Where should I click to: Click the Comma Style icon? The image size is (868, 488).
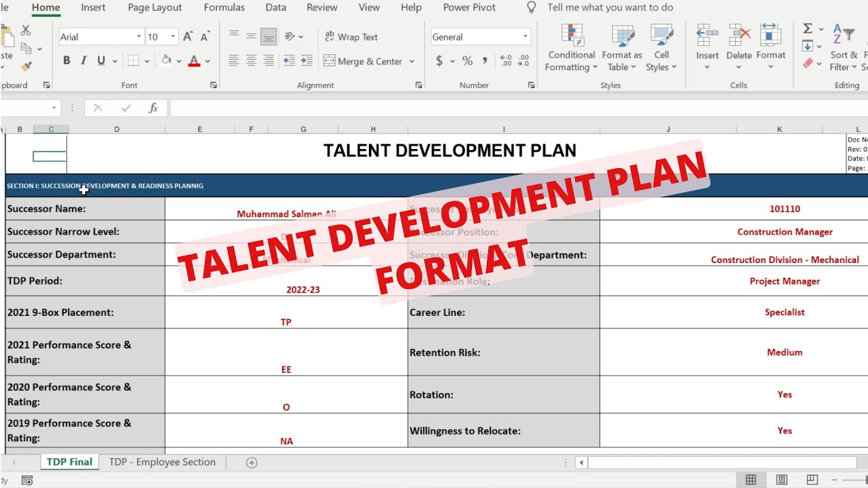(485, 61)
